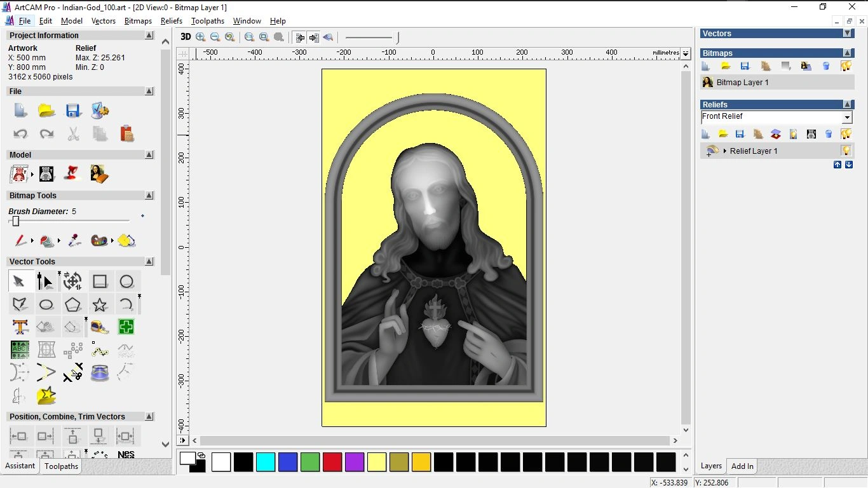Select the star vector creation tool
868x488 pixels.
(x=99, y=304)
